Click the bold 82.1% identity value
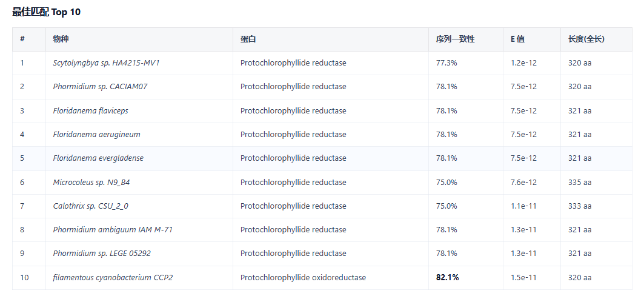Image resolution: width=644 pixels, height=296 pixels. point(447,278)
